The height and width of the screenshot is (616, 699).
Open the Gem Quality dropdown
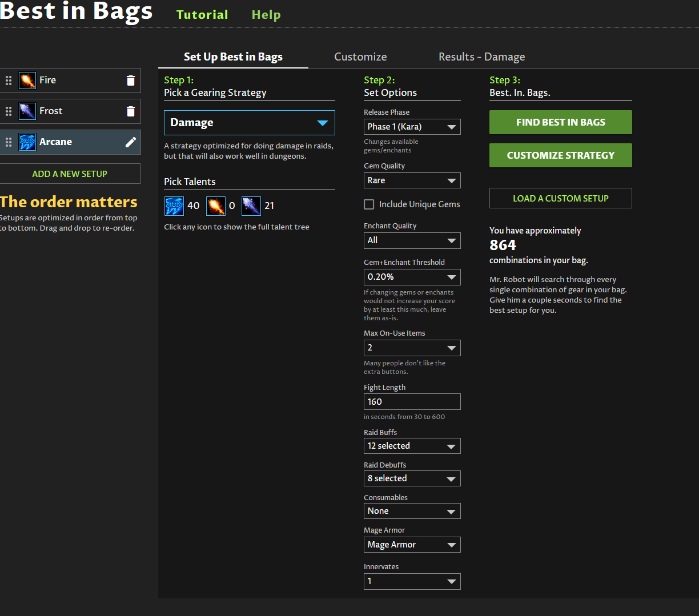pos(412,180)
